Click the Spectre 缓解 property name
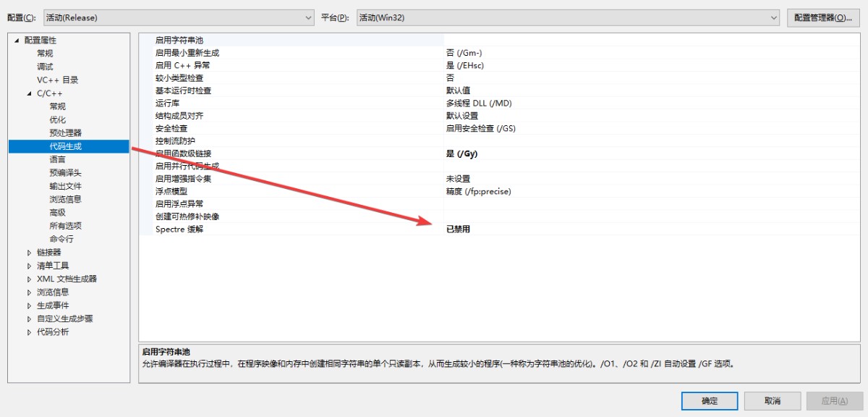 [179, 229]
